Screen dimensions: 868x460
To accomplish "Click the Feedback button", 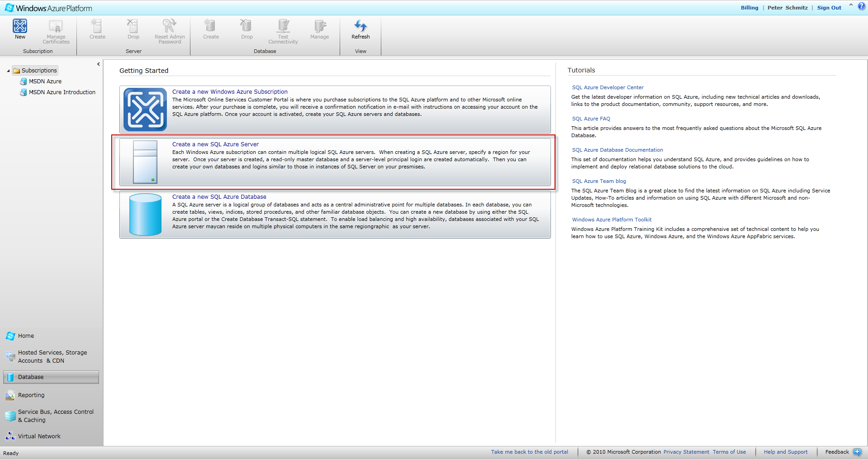I will (x=837, y=452).
